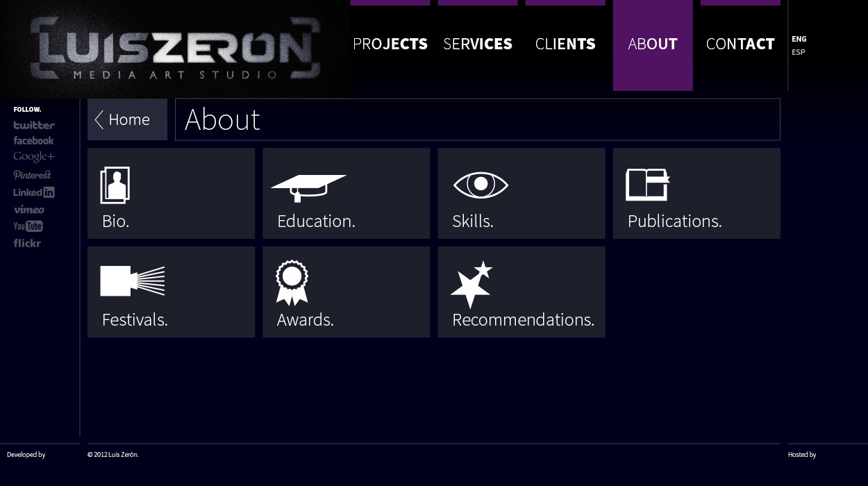Click the Bio portrait icon
The width and height of the screenshot is (868, 486).
pyautogui.click(x=115, y=185)
